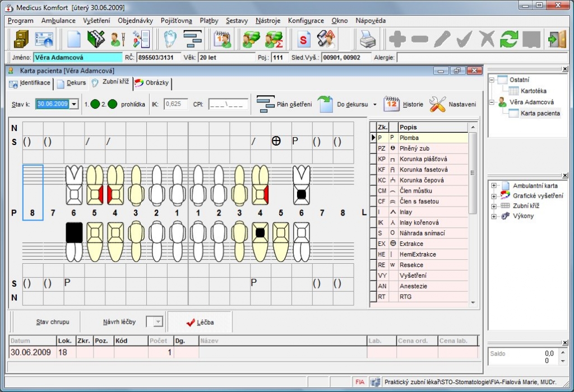The width and height of the screenshot is (574, 392).
Task: Click the Alergie input field
Action: 481,58
